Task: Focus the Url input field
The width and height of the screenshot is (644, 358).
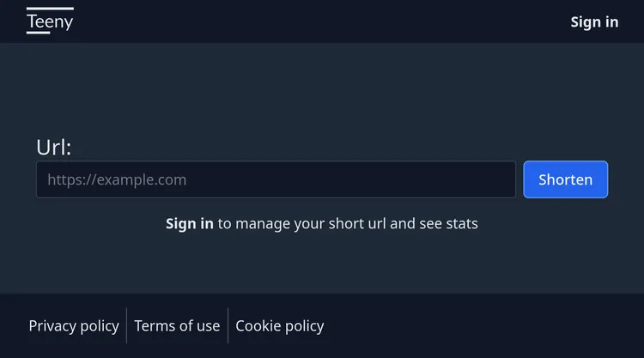Action: pyautogui.click(x=276, y=179)
